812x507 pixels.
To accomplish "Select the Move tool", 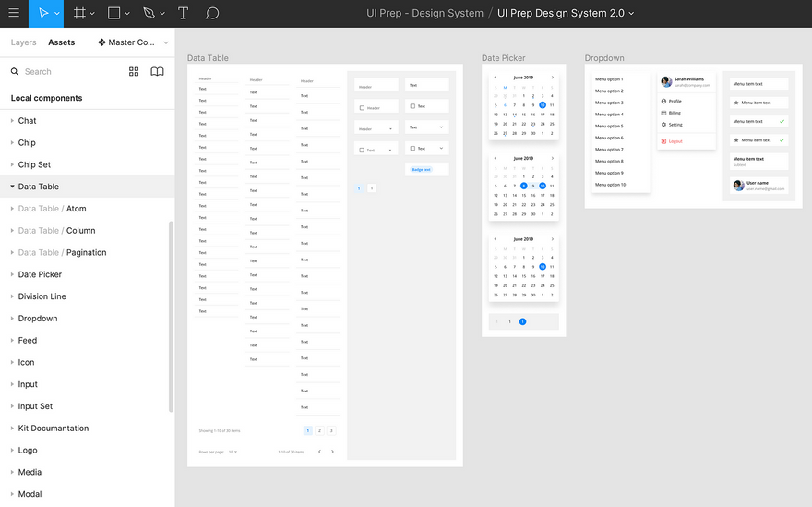I will click(x=43, y=13).
